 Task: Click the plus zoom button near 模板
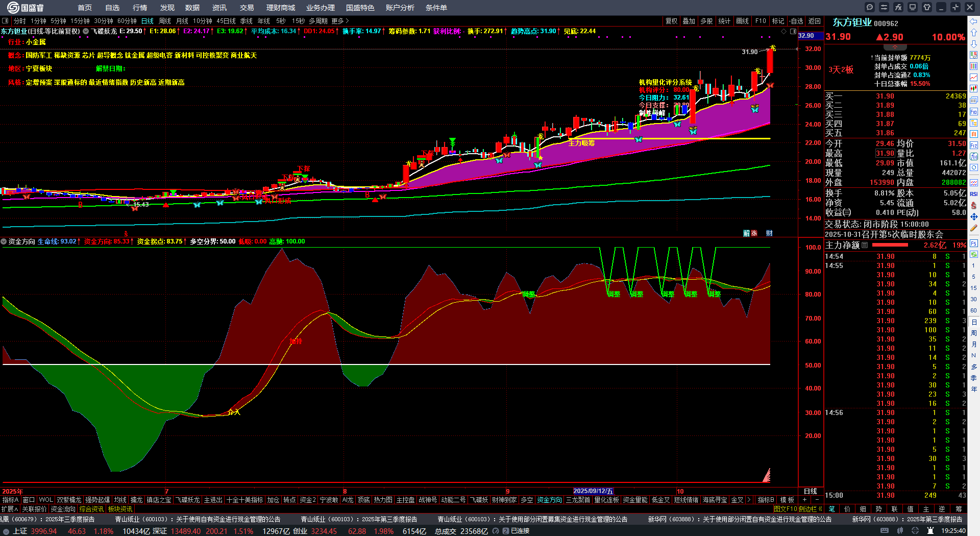pos(805,500)
